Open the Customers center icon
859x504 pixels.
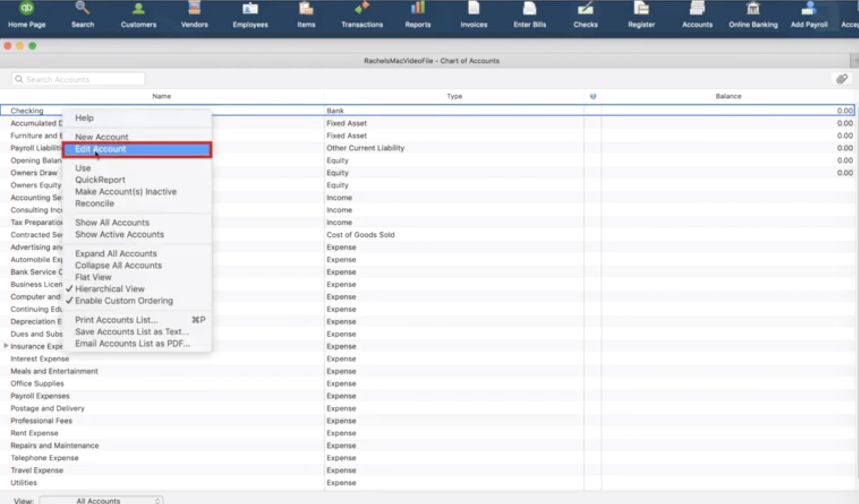point(138,15)
